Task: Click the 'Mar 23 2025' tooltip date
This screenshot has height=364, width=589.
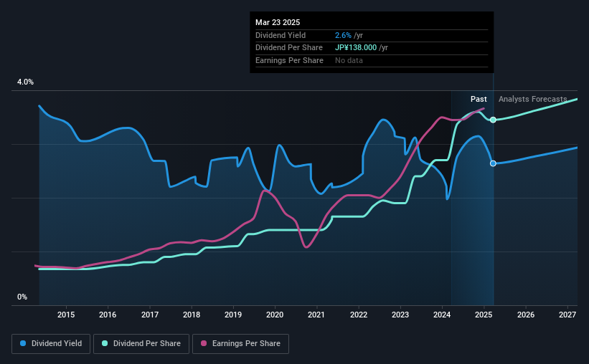Action: coord(278,22)
